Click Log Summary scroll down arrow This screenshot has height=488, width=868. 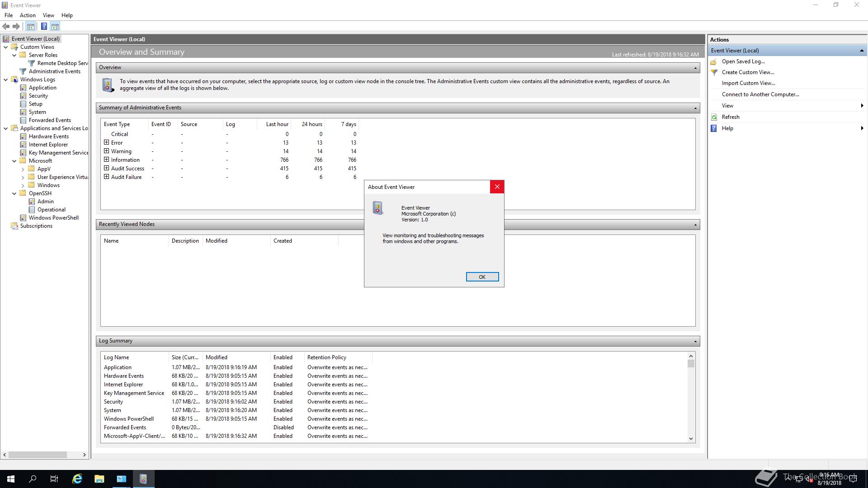pyautogui.click(x=691, y=438)
